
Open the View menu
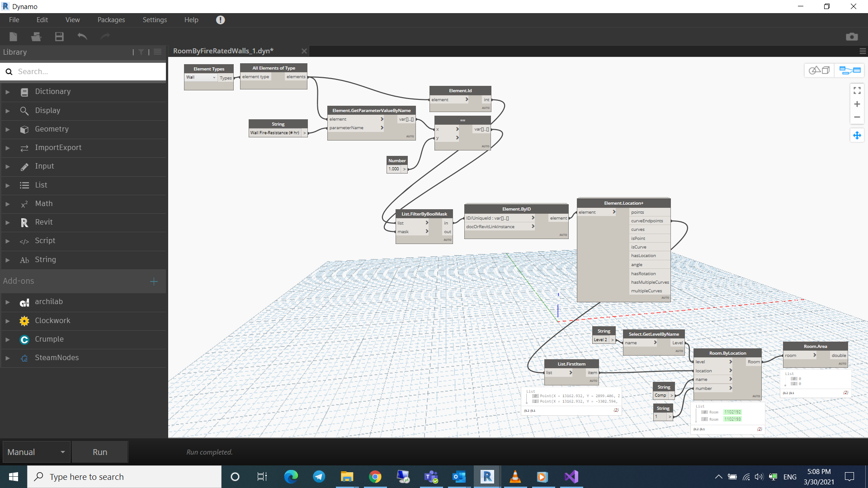click(72, 20)
